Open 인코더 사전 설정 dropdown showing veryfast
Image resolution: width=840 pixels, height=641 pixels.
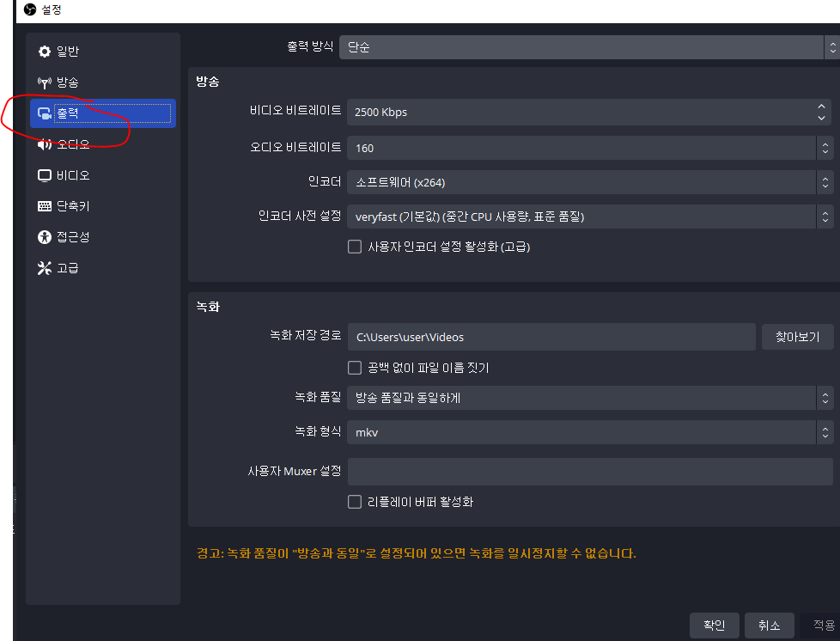tap(590, 217)
